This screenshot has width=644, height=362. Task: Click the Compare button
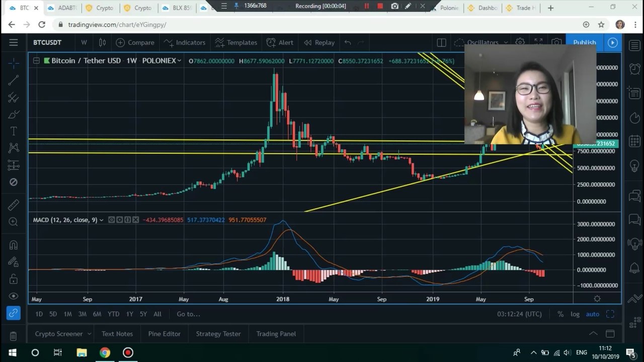coord(135,43)
